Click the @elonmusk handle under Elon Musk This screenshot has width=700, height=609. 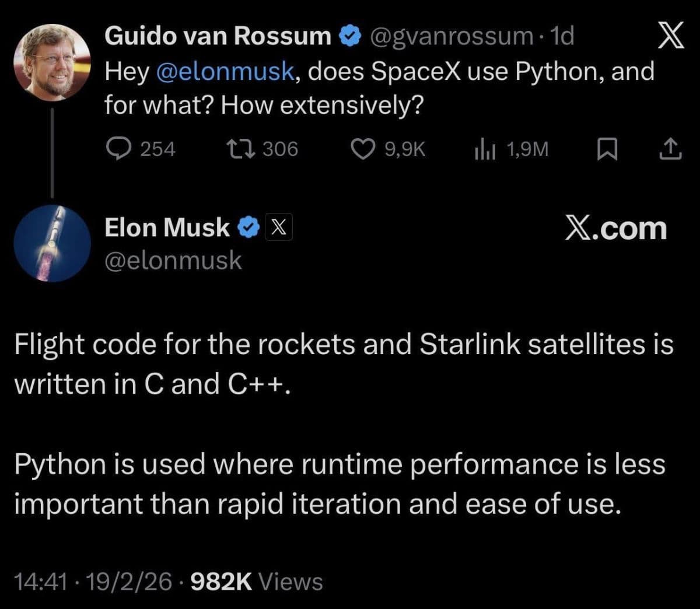coord(173,260)
